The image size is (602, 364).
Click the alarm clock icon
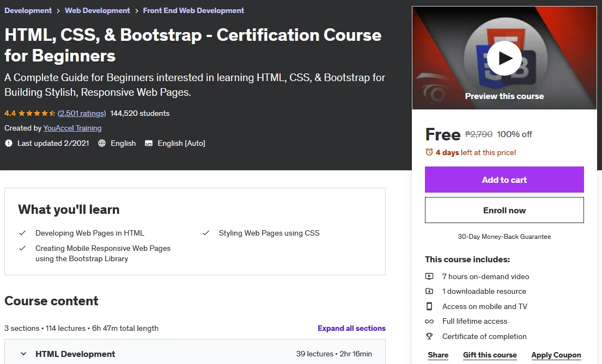429,152
